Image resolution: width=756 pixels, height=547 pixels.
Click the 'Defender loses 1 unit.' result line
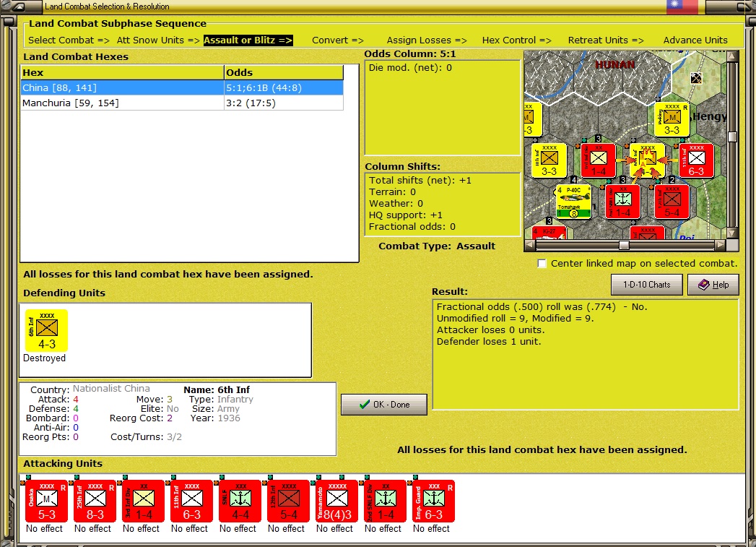(488, 342)
